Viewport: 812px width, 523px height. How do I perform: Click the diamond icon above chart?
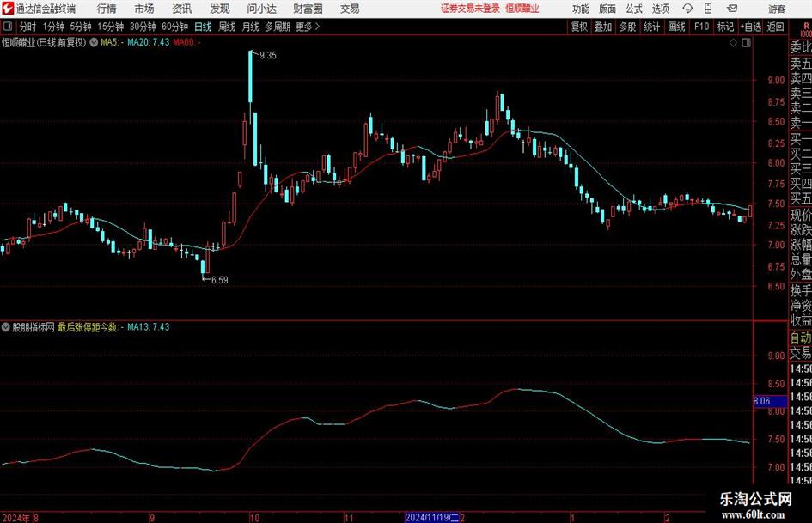(x=733, y=43)
